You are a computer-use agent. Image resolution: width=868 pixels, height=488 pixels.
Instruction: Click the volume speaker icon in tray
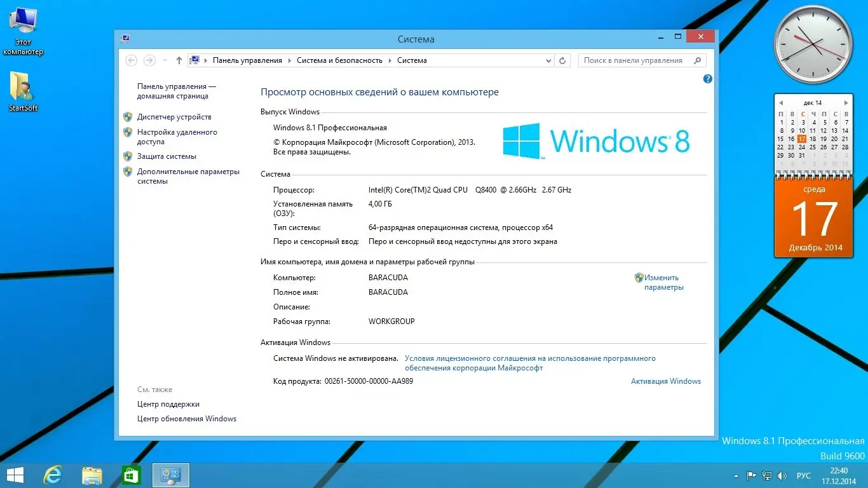pos(782,475)
